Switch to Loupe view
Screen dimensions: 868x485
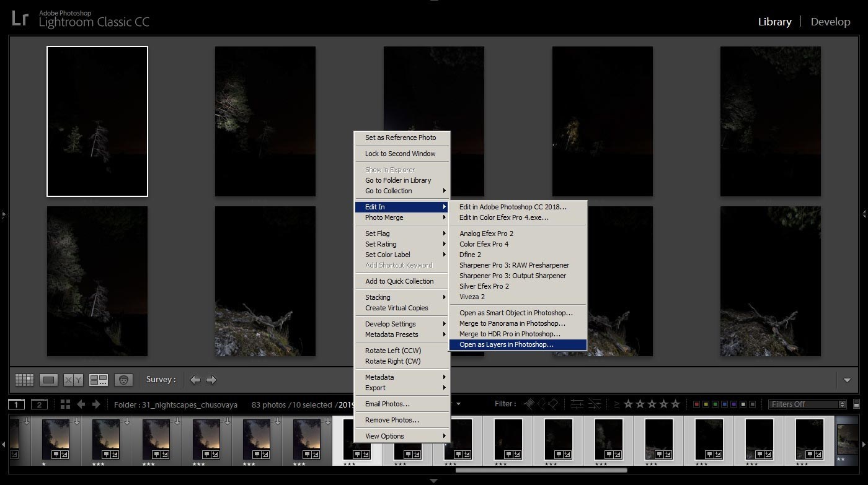tap(48, 380)
